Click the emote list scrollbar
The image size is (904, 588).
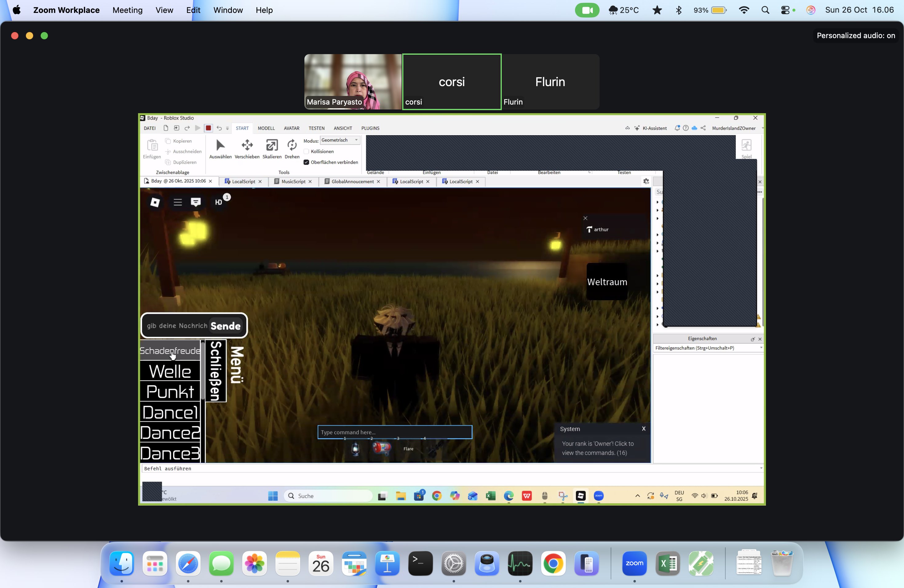pos(203,370)
